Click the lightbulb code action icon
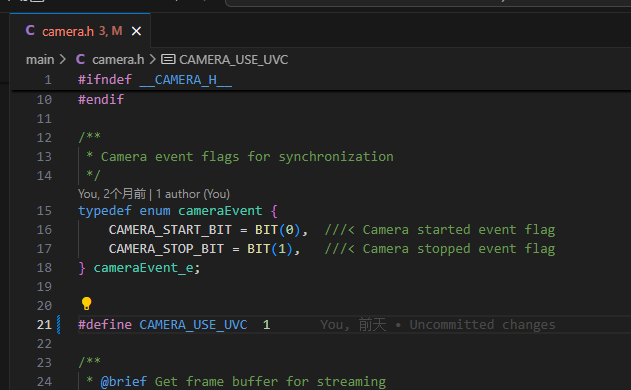Viewport: 631px width, 390px height. pos(87,304)
